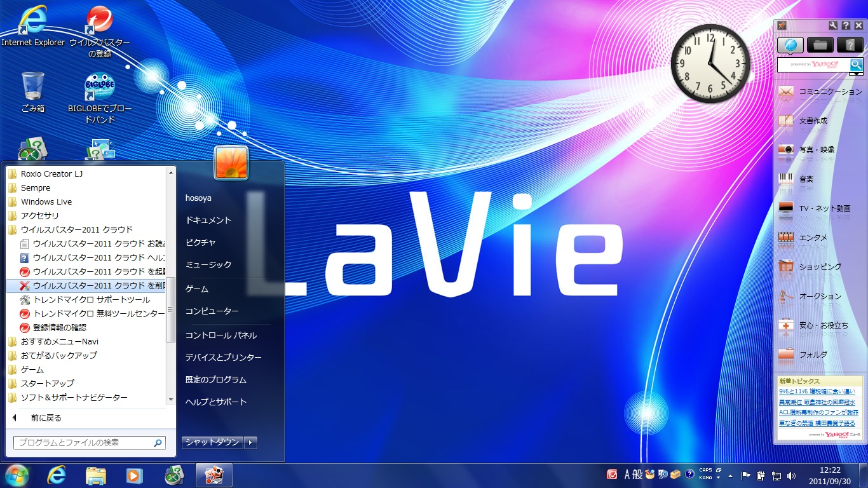Open 登録情報の確認 entry
Image resolution: width=868 pixels, height=488 pixels.
click(86, 327)
